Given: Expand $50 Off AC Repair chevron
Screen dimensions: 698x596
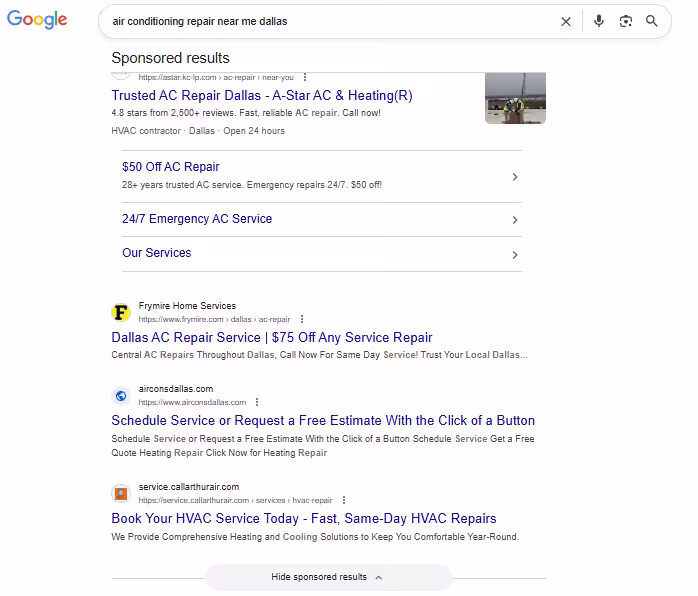Looking at the screenshot, I should pyautogui.click(x=515, y=177).
